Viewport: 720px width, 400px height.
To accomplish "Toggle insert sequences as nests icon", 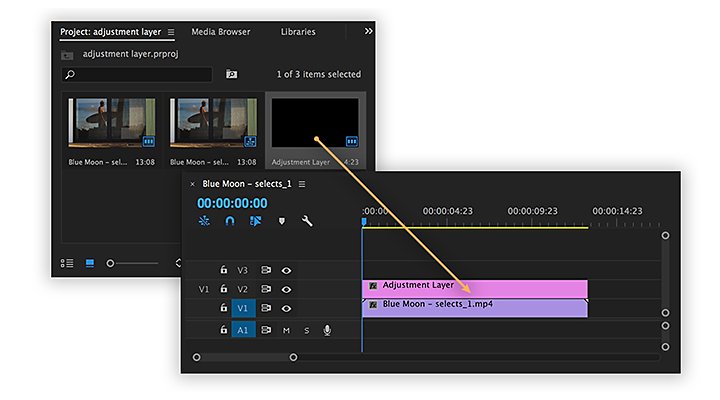I will (204, 221).
